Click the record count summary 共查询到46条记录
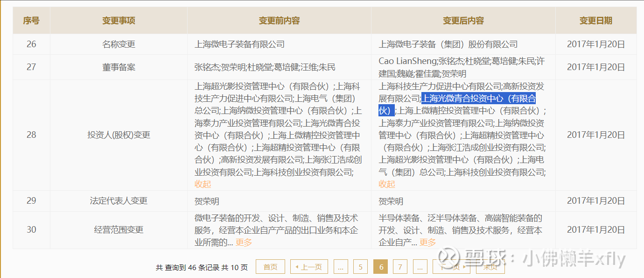Viewport: 644px width, 278px height. 202,267
